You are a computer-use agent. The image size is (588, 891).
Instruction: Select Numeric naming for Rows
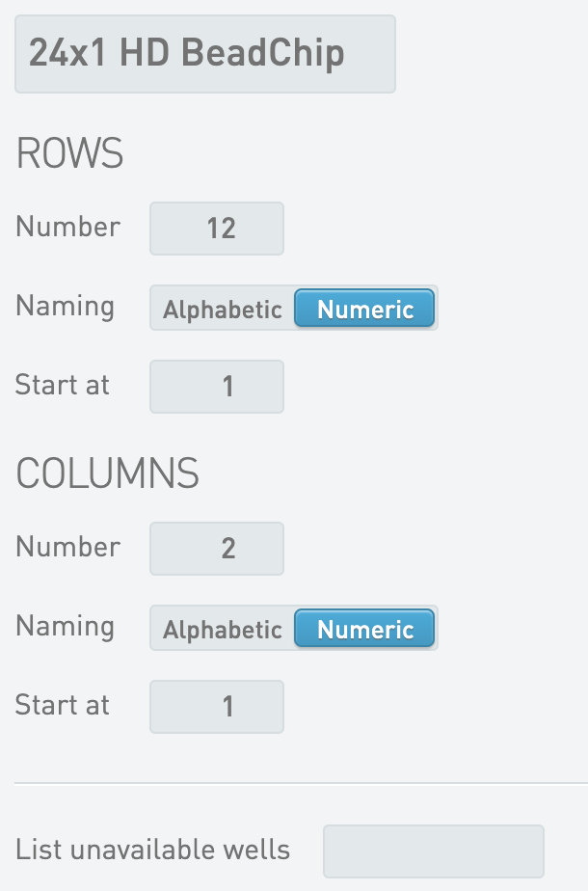tap(365, 310)
